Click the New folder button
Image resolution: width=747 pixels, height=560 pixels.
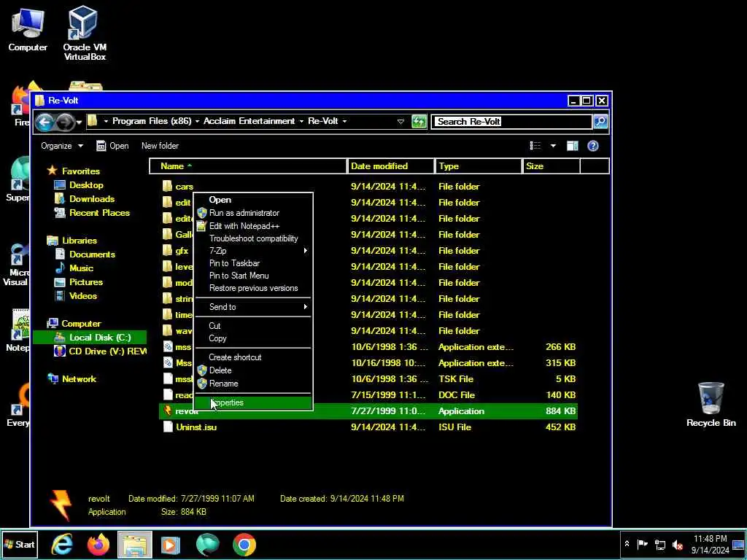[160, 146]
